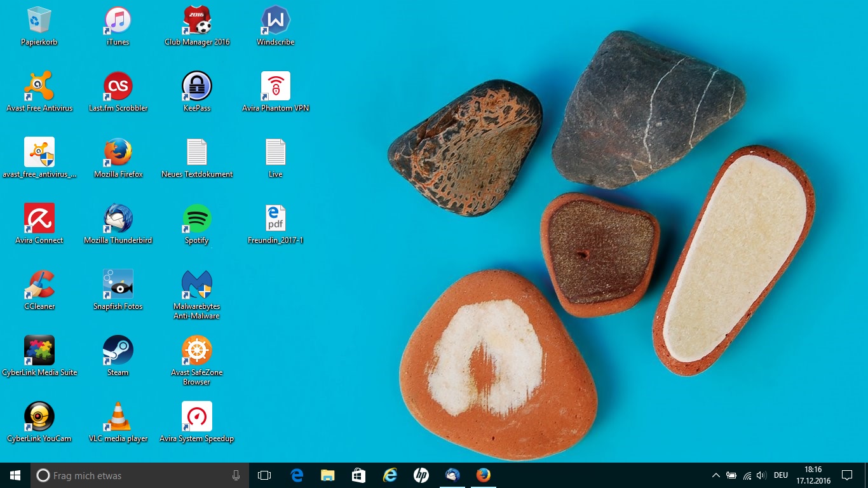The width and height of the screenshot is (868, 488).
Task: Switch to Firefox in the taskbar
Action: point(483,475)
